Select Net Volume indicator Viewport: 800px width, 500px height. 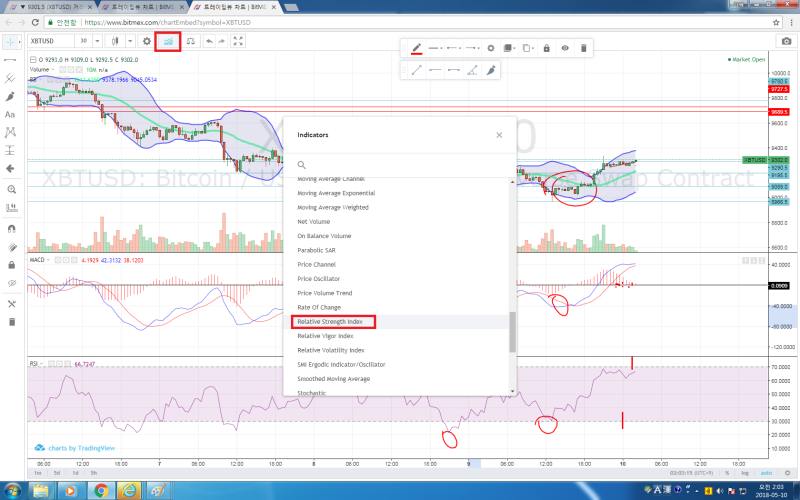(314, 221)
